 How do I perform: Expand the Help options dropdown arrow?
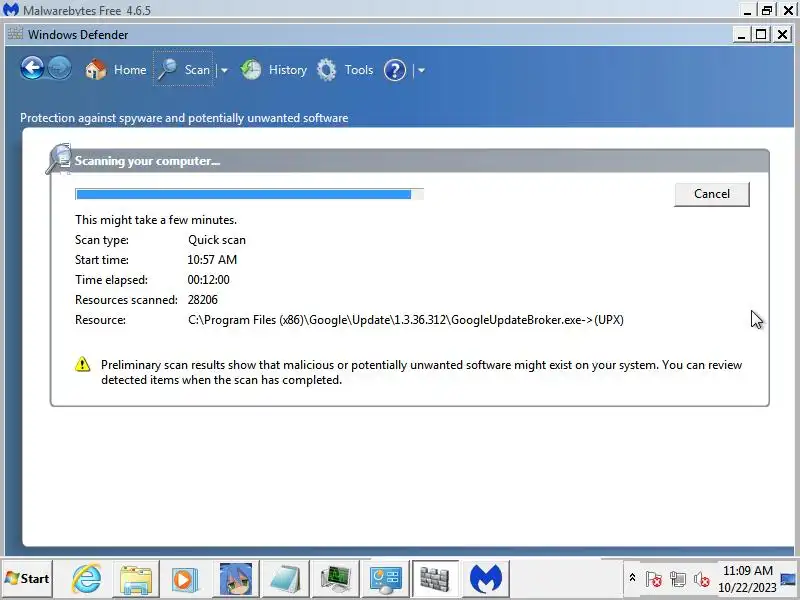pos(421,70)
